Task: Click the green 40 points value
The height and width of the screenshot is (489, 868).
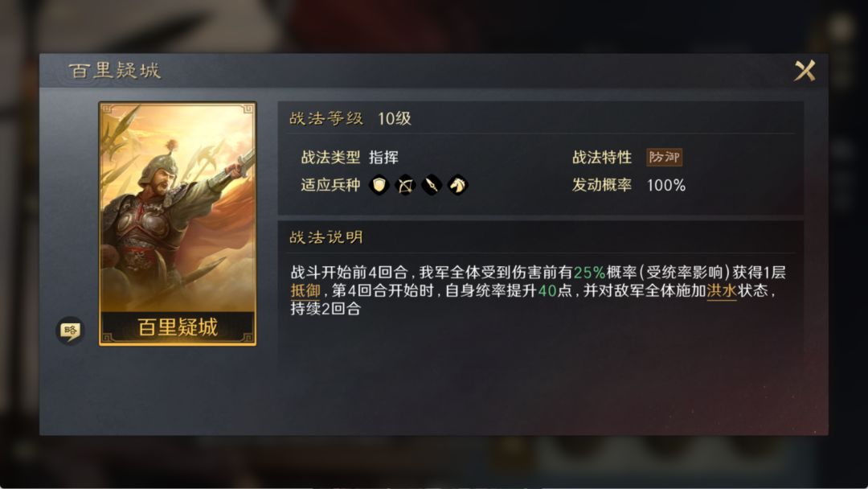Action: [547, 290]
